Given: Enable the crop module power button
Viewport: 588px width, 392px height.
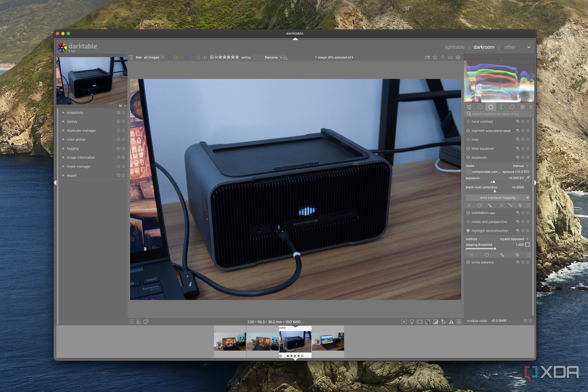Looking at the screenshot, I should [468, 140].
